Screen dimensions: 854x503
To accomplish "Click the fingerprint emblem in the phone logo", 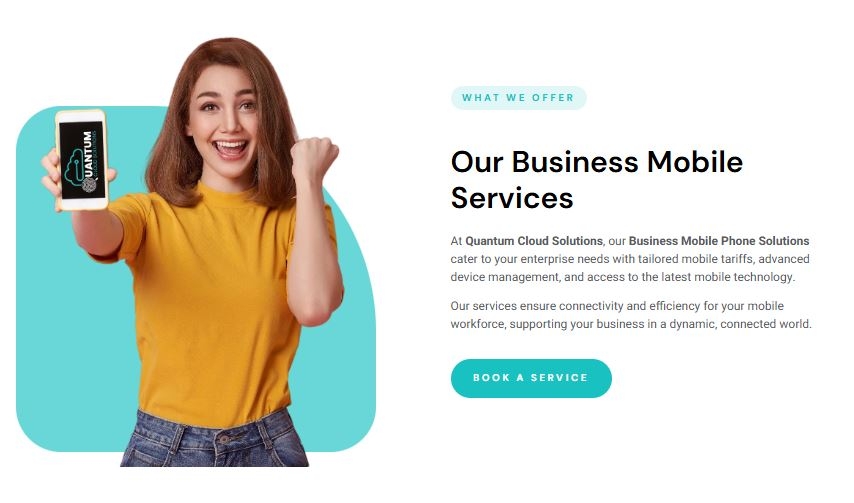I will (89, 185).
